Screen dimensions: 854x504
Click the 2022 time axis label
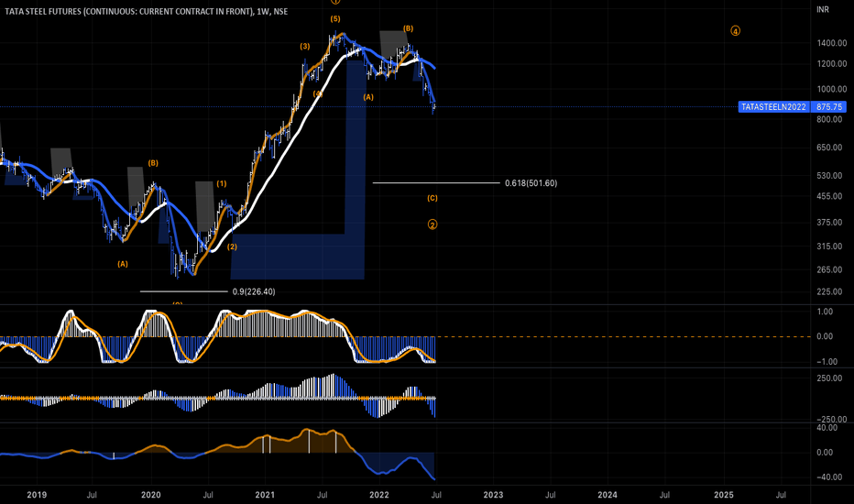pyautogui.click(x=379, y=495)
